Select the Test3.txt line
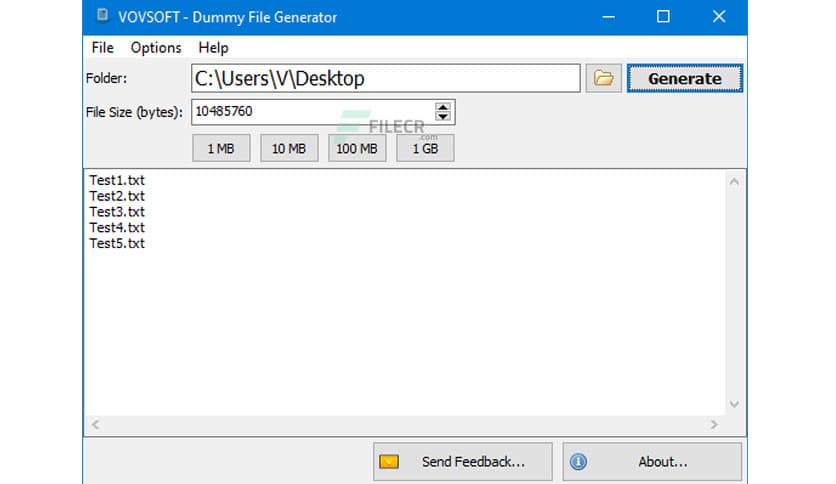Screen dimensions: 836x484 [117, 212]
